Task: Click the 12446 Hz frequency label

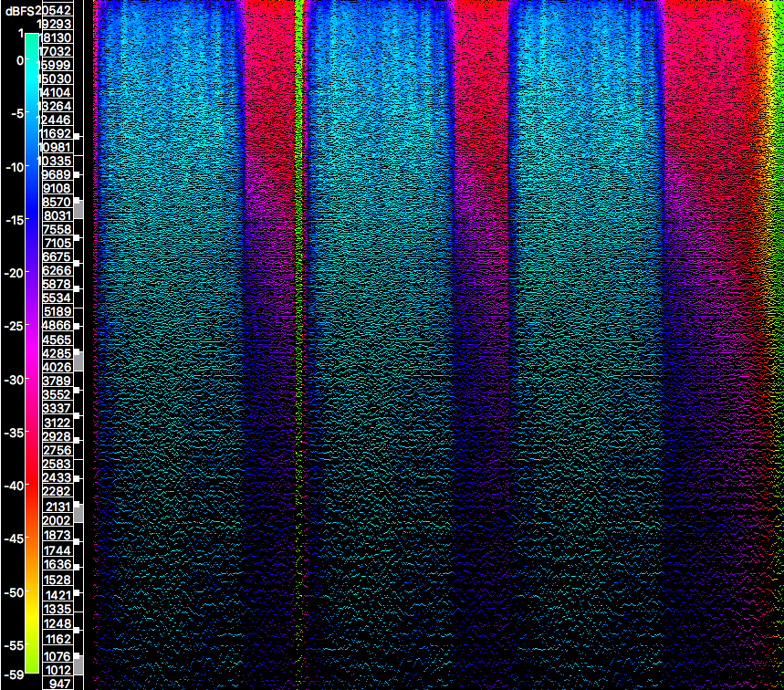Action: click(x=55, y=120)
